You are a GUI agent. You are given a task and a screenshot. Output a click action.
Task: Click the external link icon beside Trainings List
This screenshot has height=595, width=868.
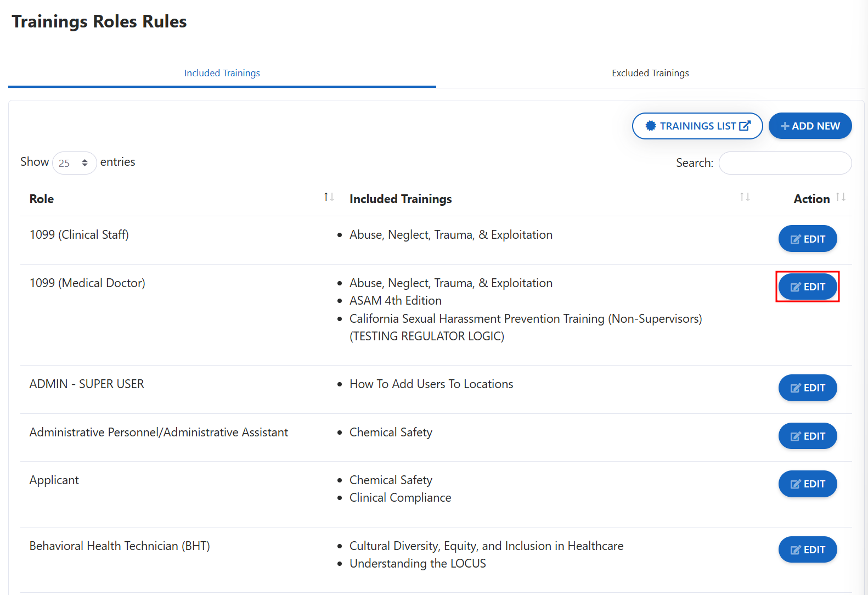(x=745, y=126)
